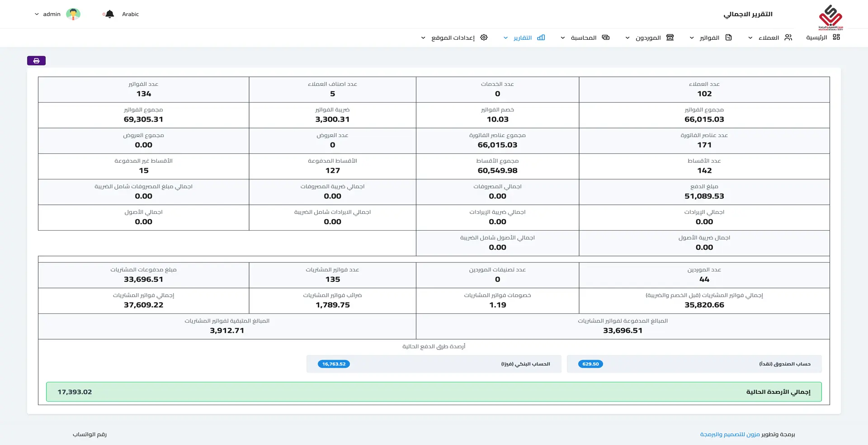Click the invoices document icon

[x=728, y=38]
